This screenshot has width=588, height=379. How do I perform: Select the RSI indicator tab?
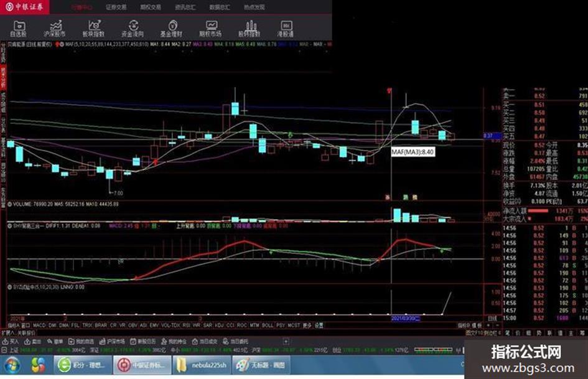(x=187, y=325)
